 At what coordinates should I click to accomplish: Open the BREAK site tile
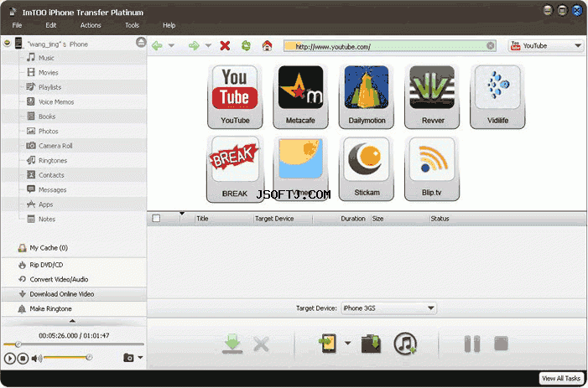(x=235, y=169)
